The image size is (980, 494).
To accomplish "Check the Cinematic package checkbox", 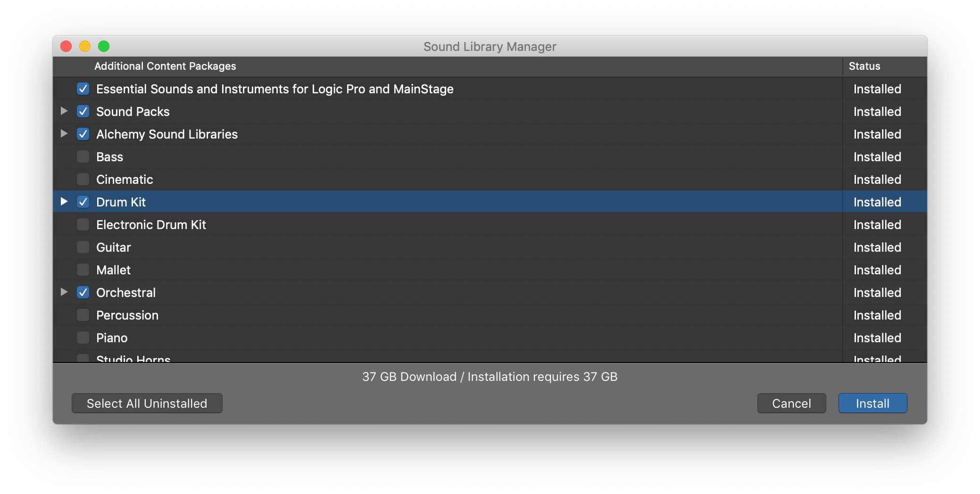I will pyautogui.click(x=83, y=179).
